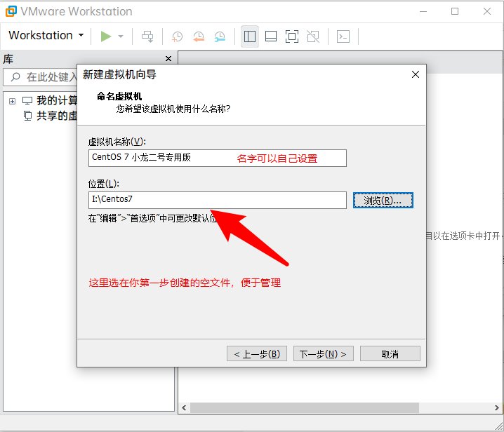Click the Unity mode toolbar icon
The height and width of the screenshot is (432, 504).
click(313, 36)
